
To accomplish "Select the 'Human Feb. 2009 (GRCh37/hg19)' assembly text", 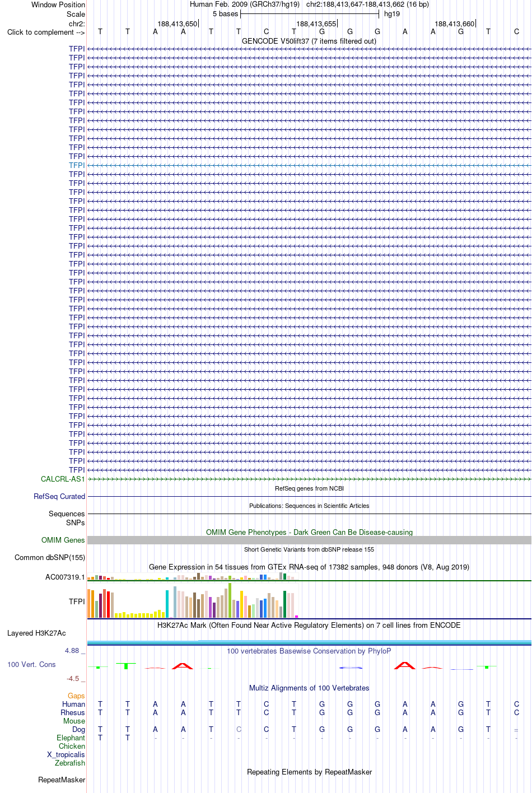I will pyautogui.click(x=245, y=4).
